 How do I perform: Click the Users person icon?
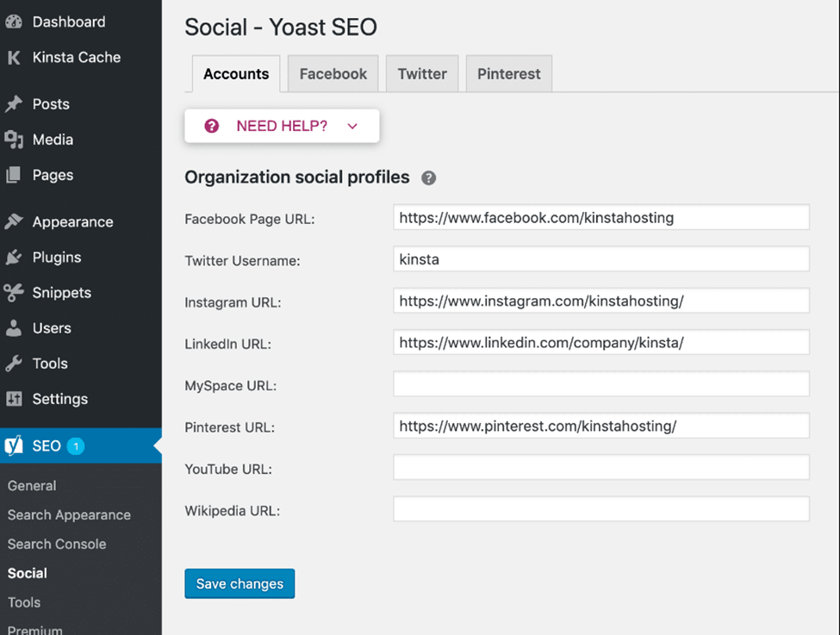[14, 328]
